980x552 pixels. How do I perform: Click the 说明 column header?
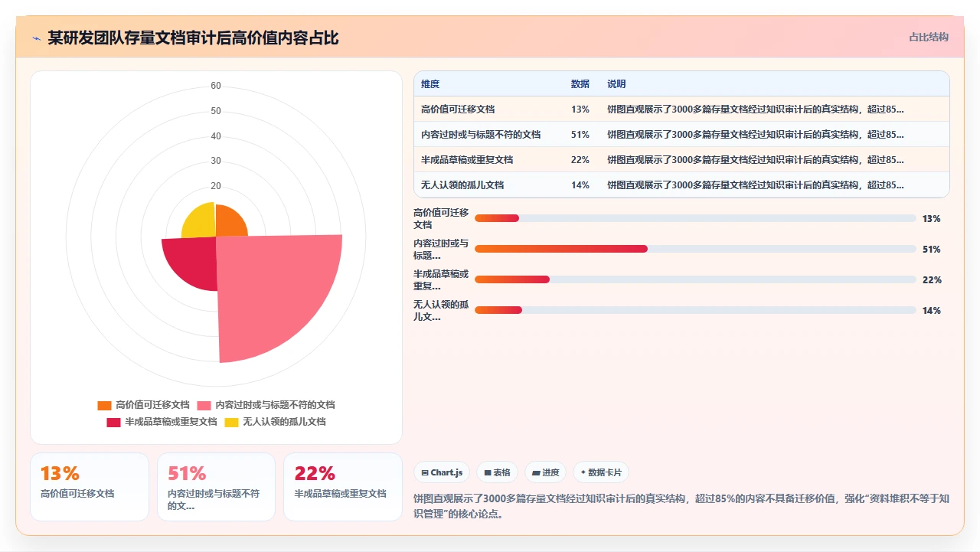pyautogui.click(x=616, y=84)
